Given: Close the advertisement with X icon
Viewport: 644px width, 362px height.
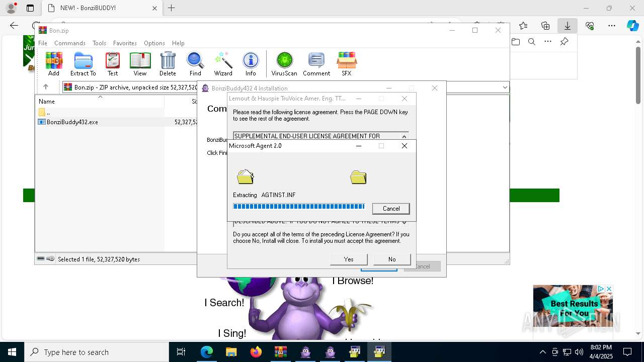Looking at the screenshot, I should point(609,289).
